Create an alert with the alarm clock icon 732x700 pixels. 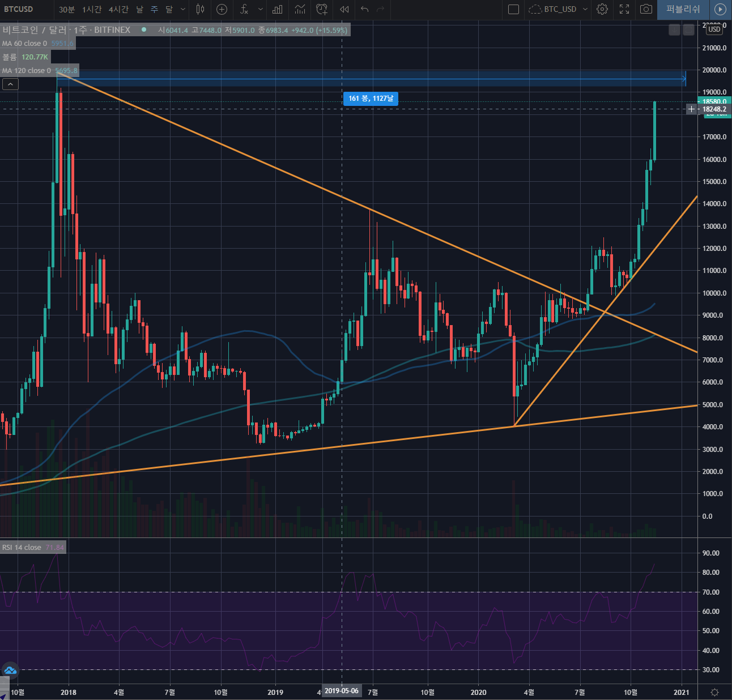[x=322, y=9]
